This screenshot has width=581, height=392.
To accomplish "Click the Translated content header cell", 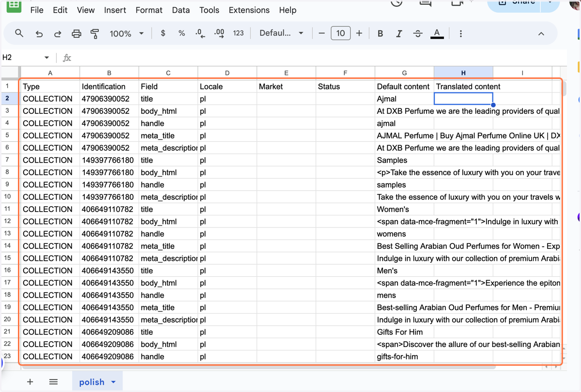I will click(463, 87).
